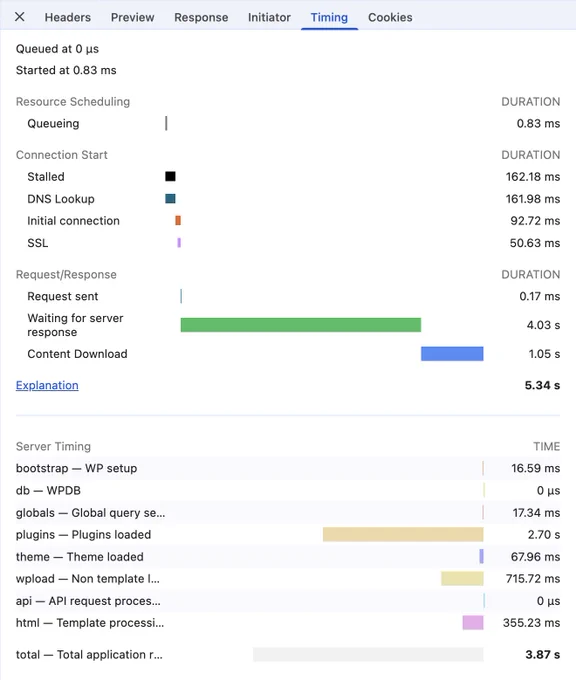Click the yellow wpload timing bar
This screenshot has width=576, height=680.
pos(462,579)
